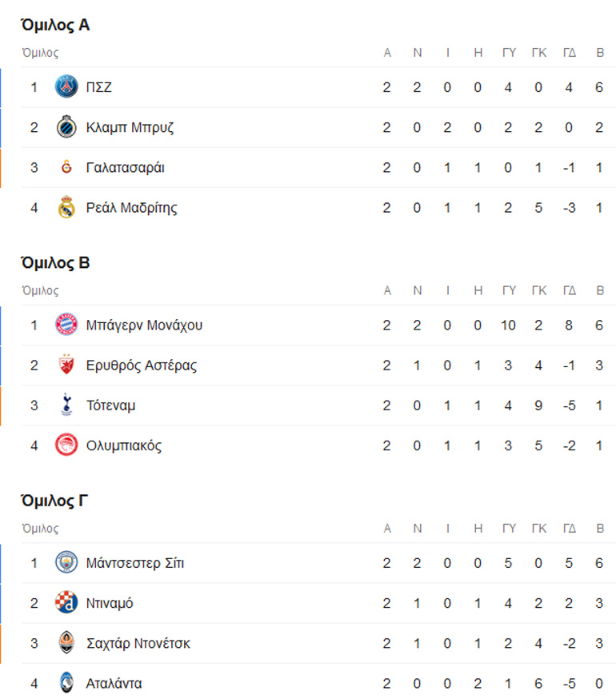Open the ΠΣΖ team link
This screenshot has height=699, width=616.
click(x=99, y=87)
